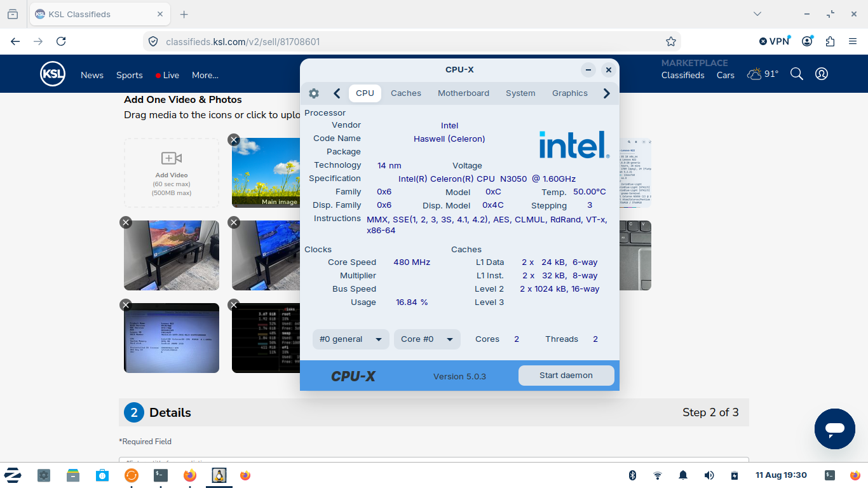Open CPU-X settings gear
Image resolution: width=868 pixels, height=488 pixels.
(314, 93)
